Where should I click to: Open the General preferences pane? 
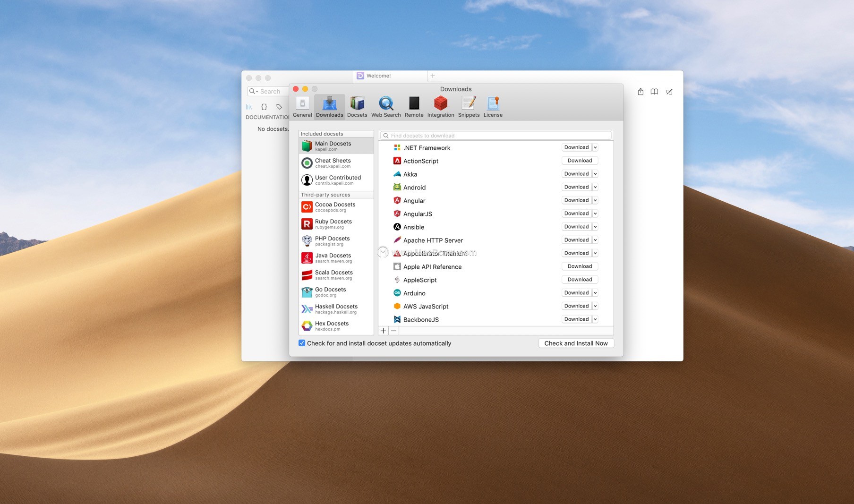[302, 107]
